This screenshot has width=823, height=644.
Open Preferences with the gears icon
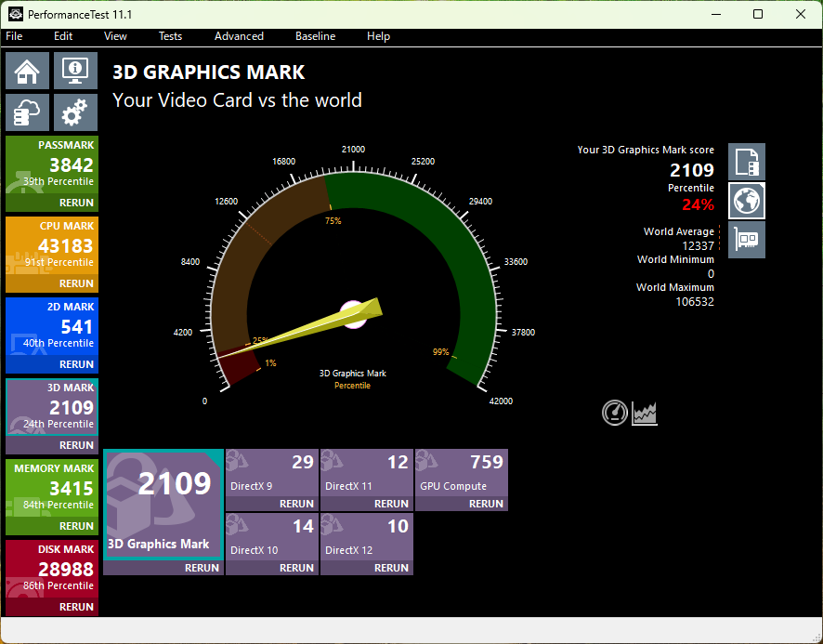75,112
